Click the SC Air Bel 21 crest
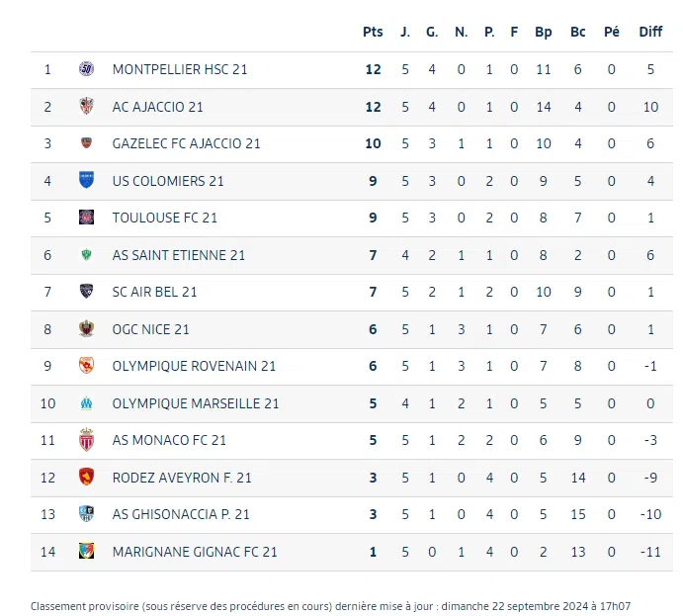The image size is (683, 616). pos(86,292)
